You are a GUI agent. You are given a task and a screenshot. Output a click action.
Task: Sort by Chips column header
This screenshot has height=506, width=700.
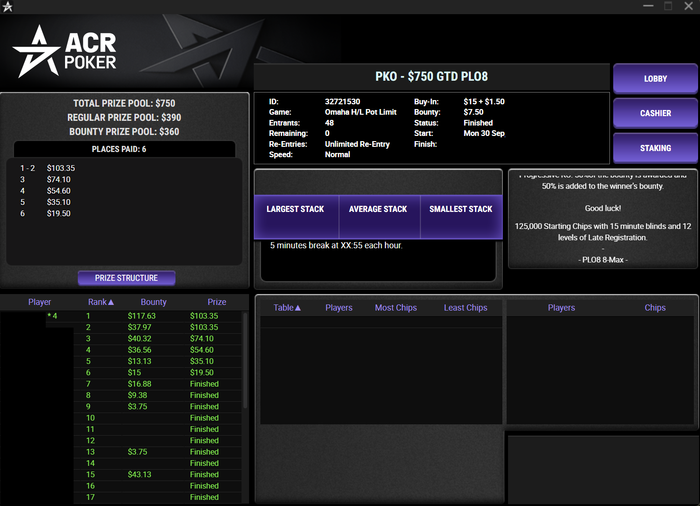655,308
